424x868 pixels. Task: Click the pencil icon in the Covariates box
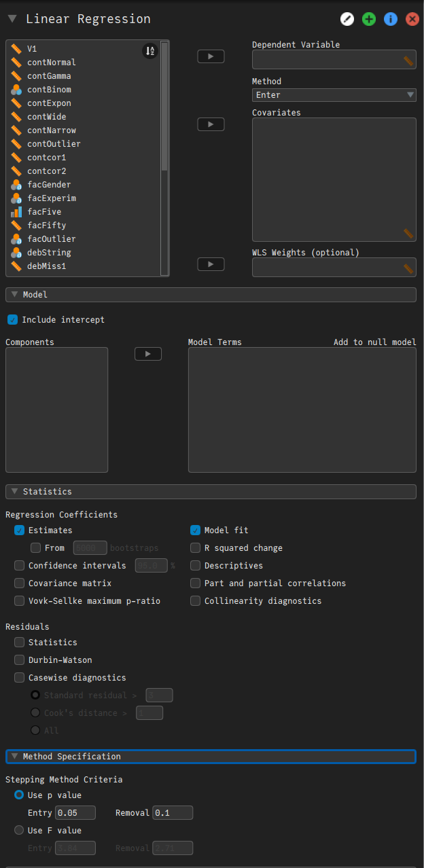[408, 234]
